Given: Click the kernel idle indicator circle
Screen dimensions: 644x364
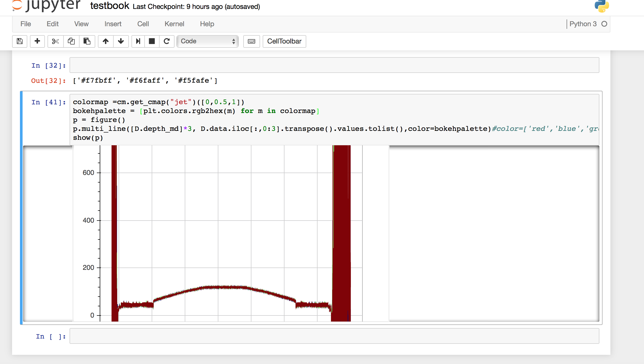Looking at the screenshot, I should (604, 24).
